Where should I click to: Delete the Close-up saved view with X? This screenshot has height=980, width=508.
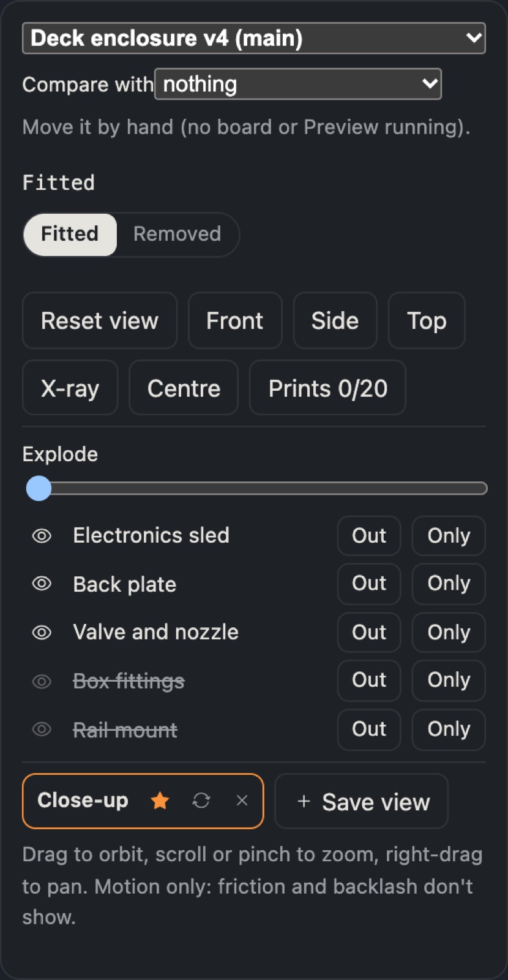tap(242, 801)
